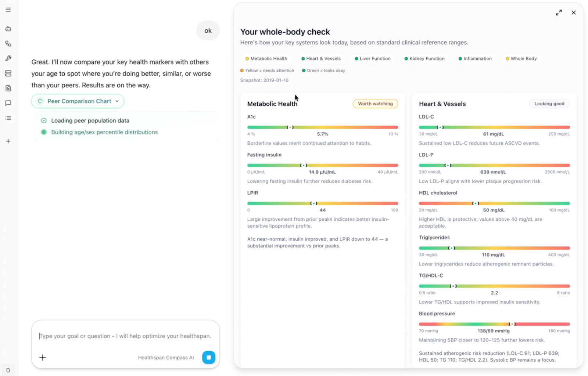The width and height of the screenshot is (588, 376).
Task: Click the robot agent icon in sidebar
Action: point(8,29)
